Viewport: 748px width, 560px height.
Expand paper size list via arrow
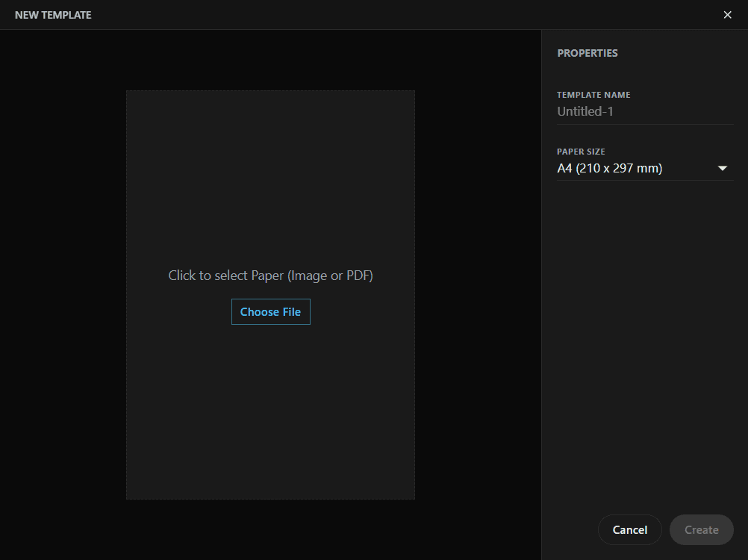[x=722, y=169]
